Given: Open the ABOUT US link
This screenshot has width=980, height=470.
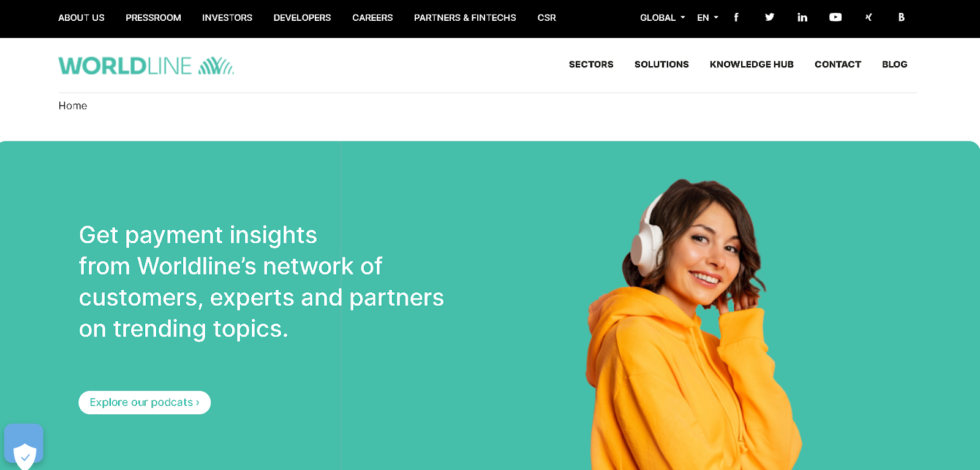Looking at the screenshot, I should (81, 18).
